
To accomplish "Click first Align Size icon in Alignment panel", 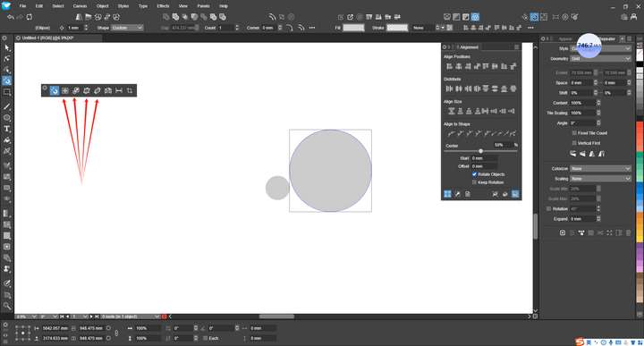I will [451, 111].
